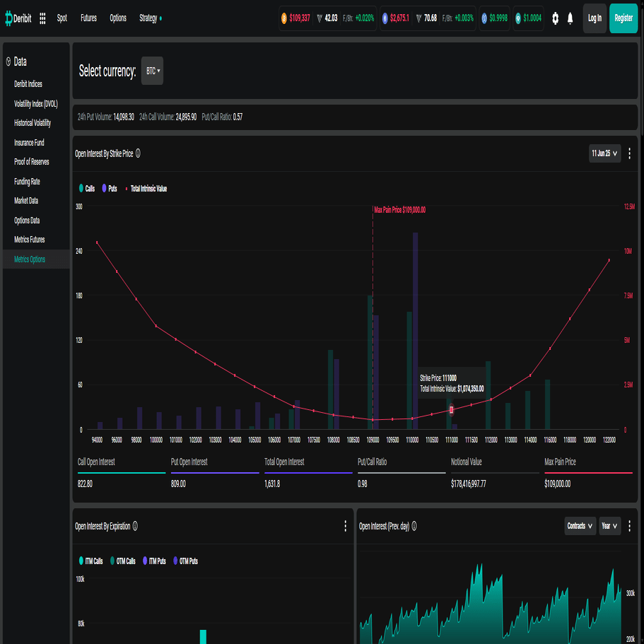The height and width of the screenshot is (644, 644).
Task: Open Historical Volatility page
Action: pos(33,123)
